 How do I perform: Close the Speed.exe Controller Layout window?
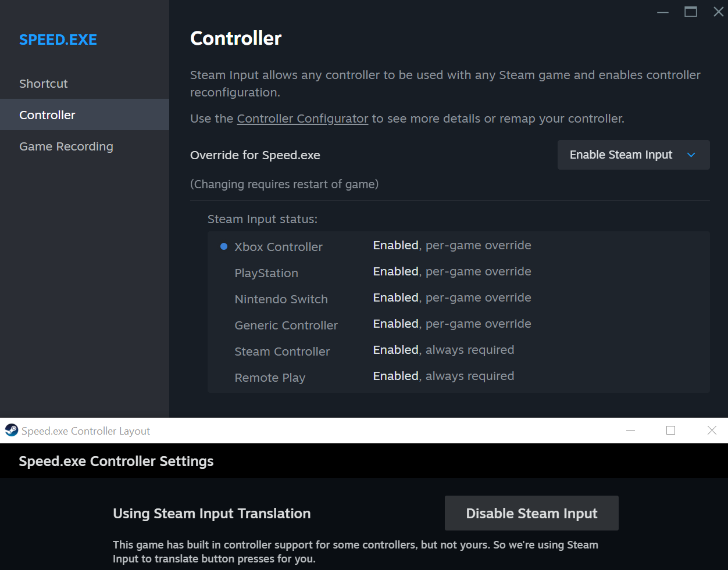tap(712, 431)
